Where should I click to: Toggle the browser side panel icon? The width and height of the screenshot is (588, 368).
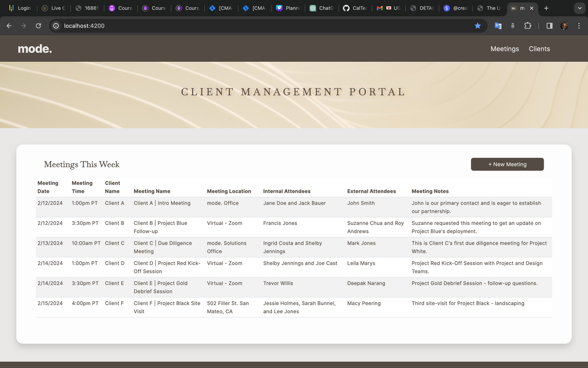coord(549,26)
